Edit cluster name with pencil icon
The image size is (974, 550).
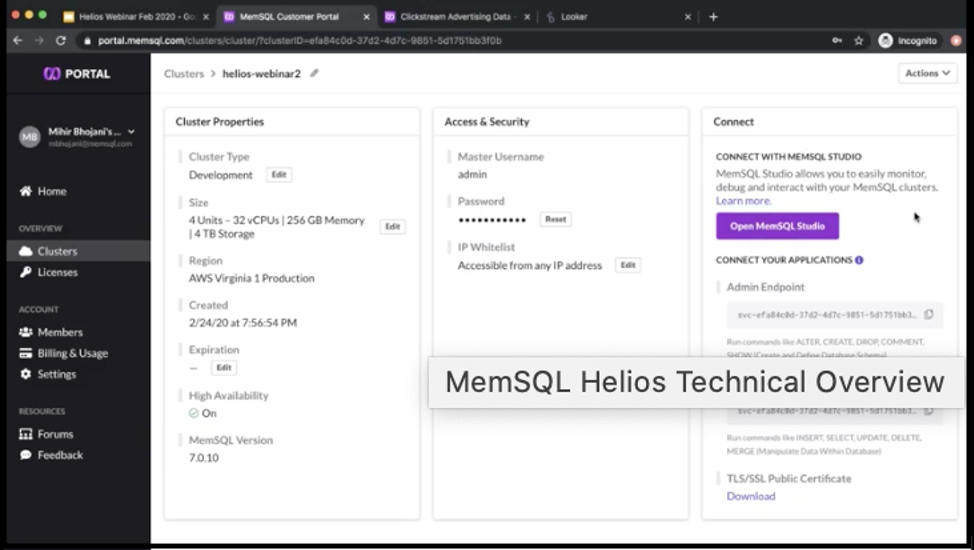point(314,73)
